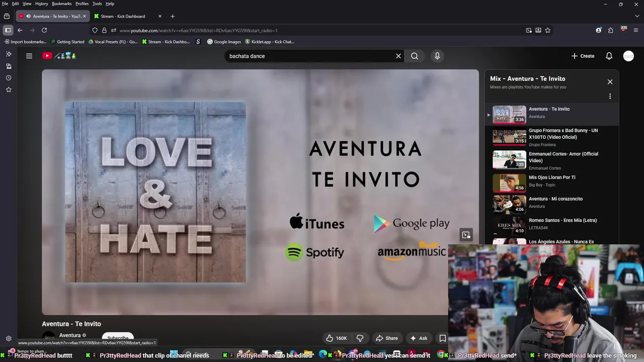644x362 pixels.
Task: Open Firefox View tab manager icon
Action: 7,16
